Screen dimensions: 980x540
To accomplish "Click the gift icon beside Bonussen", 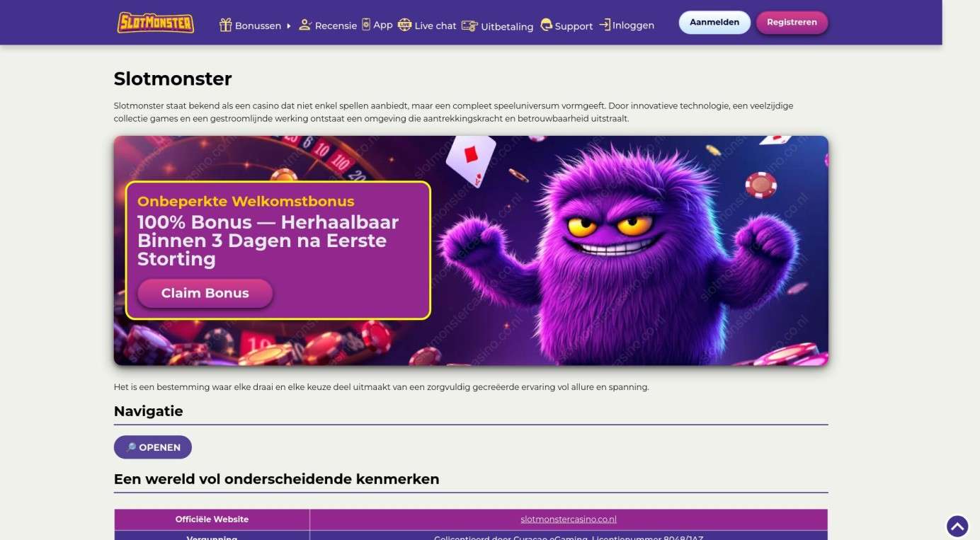I will 226,25.
